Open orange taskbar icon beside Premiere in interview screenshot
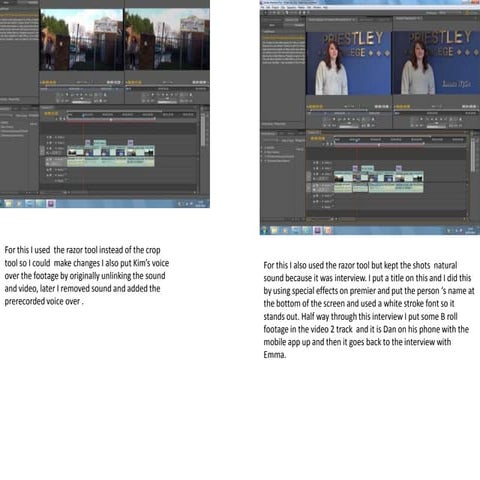The width and height of the screenshot is (480, 480). point(328,230)
